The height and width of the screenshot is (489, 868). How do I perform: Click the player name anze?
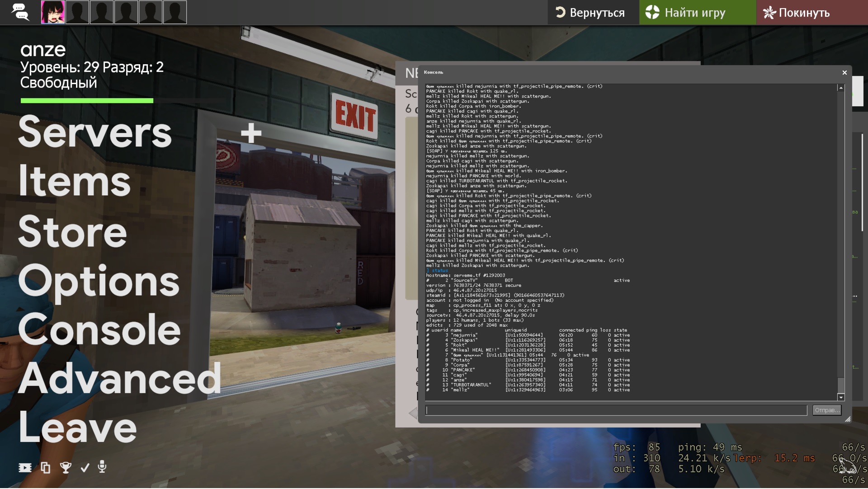pos(43,50)
